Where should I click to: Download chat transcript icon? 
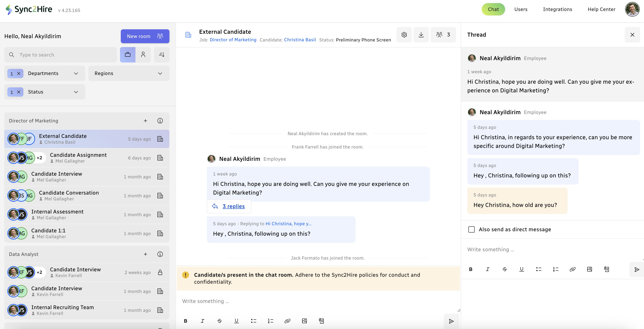tap(421, 35)
